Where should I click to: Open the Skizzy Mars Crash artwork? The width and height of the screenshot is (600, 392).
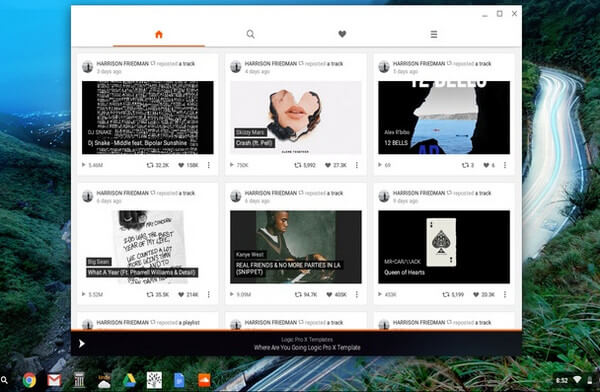pyautogui.click(x=296, y=118)
